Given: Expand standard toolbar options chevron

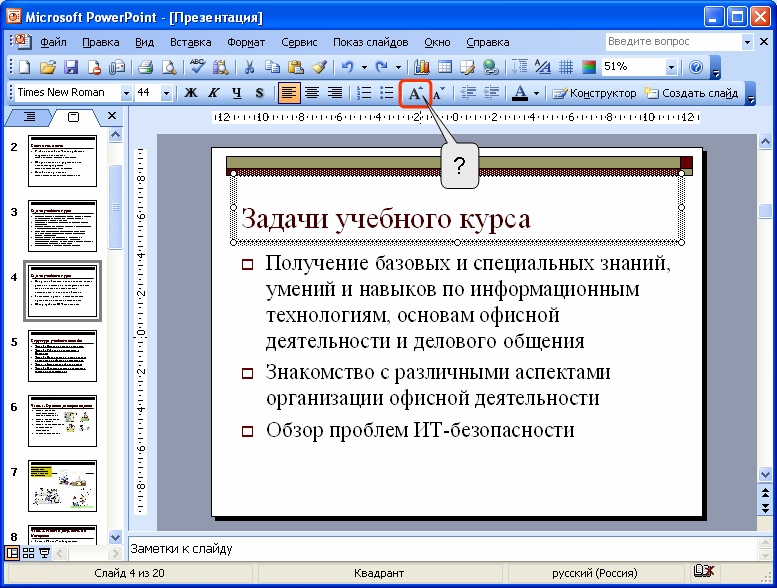Looking at the screenshot, I should (715, 67).
